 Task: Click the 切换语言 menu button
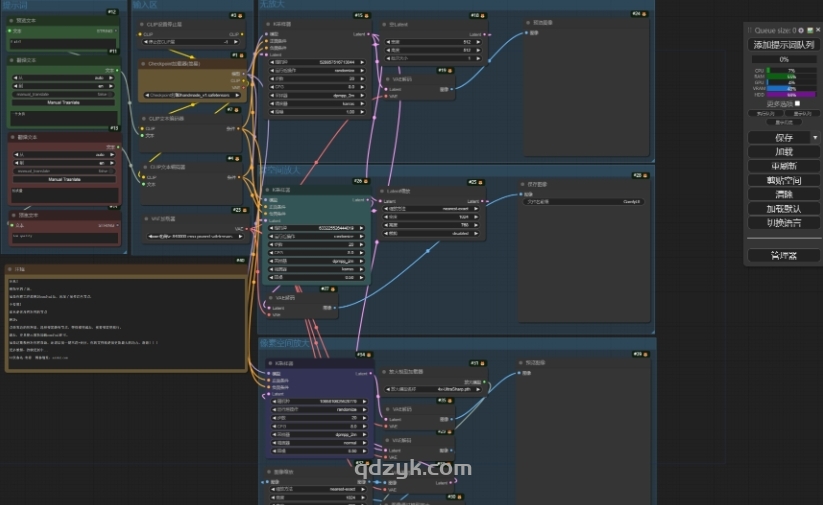(x=783, y=223)
